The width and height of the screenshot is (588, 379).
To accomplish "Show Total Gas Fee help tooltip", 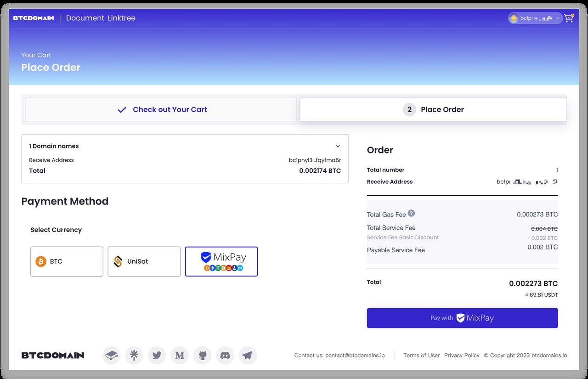I will point(412,213).
